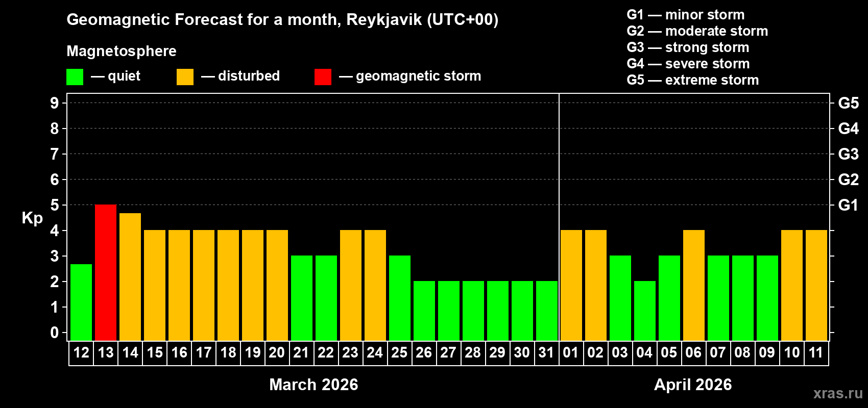Select the green bar for April 04
868x408 pixels.
pyautogui.click(x=645, y=311)
